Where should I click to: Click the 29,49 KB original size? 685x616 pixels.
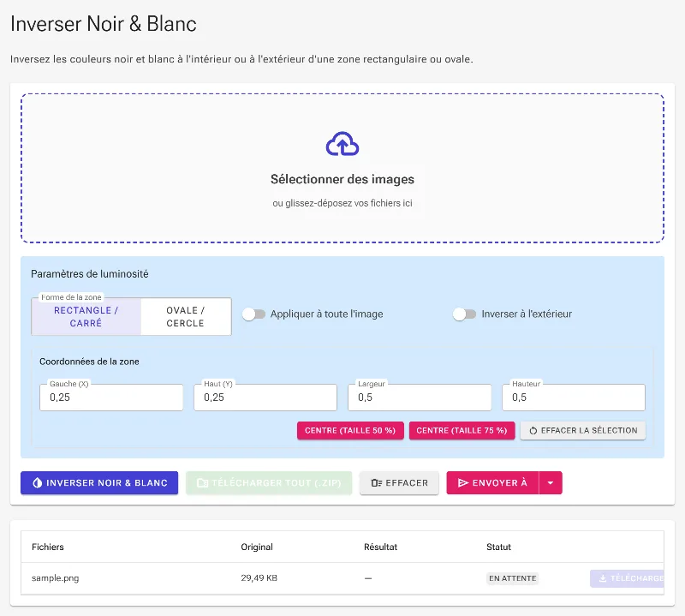[x=259, y=578]
